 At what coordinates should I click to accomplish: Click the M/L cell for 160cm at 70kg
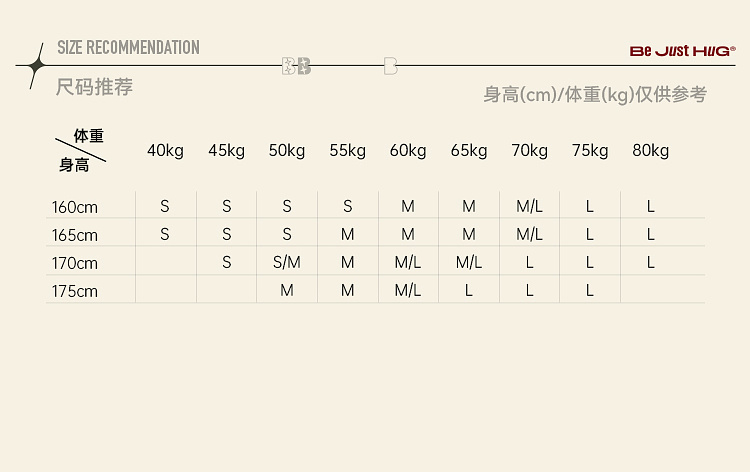[x=529, y=206]
